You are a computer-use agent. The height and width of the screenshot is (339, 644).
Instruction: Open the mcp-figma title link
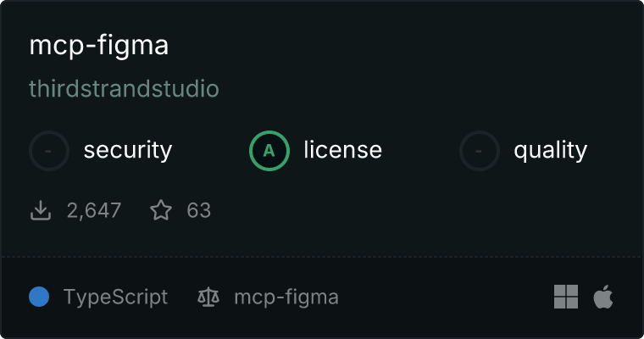[98, 46]
